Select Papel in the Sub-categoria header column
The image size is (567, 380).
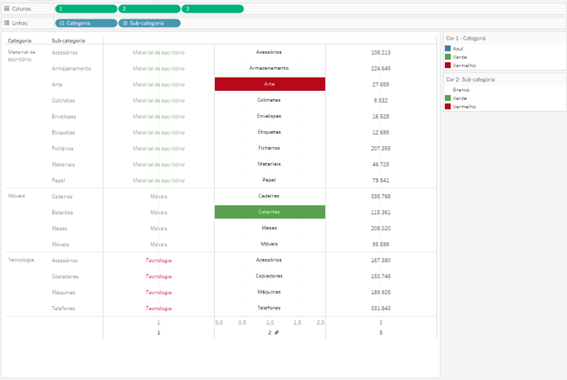tap(58, 180)
